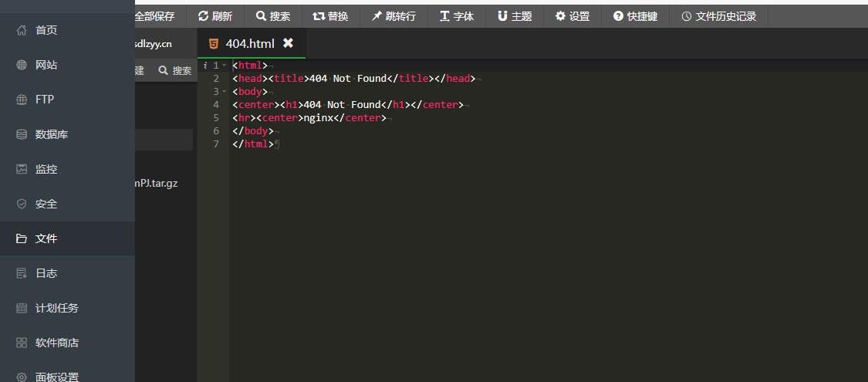Click the globe icon beside 网站
Image resolution: width=868 pixels, height=382 pixels.
pyautogui.click(x=22, y=66)
